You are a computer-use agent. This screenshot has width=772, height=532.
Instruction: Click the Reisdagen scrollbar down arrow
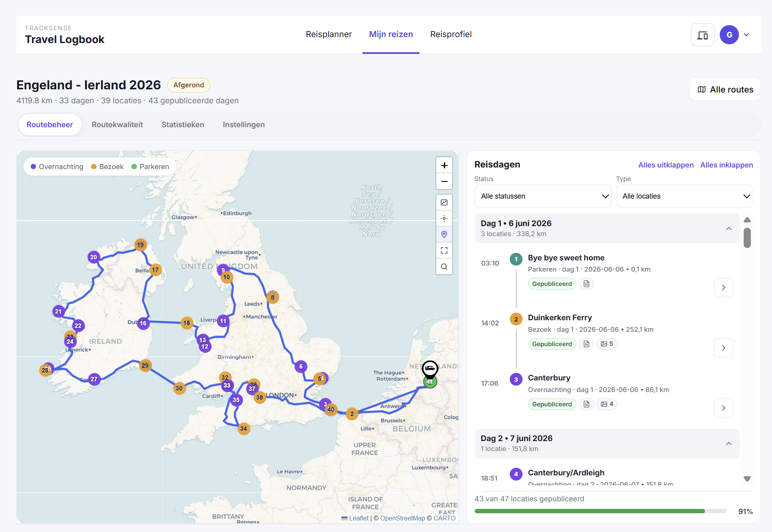pos(747,479)
